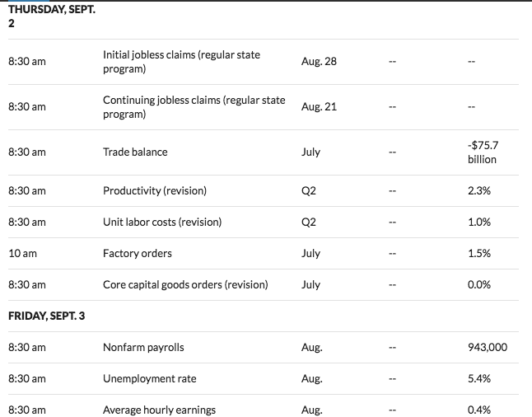Viewport: 532px width, 417px height.
Task: Click the 2.3% productivity previous value
Action: click(478, 190)
